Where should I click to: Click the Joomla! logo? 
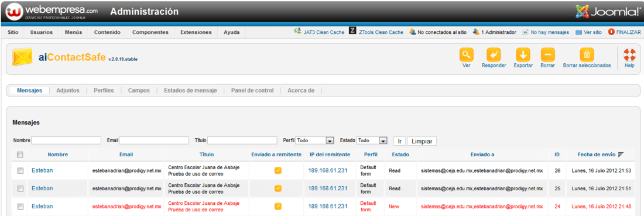(x=608, y=12)
